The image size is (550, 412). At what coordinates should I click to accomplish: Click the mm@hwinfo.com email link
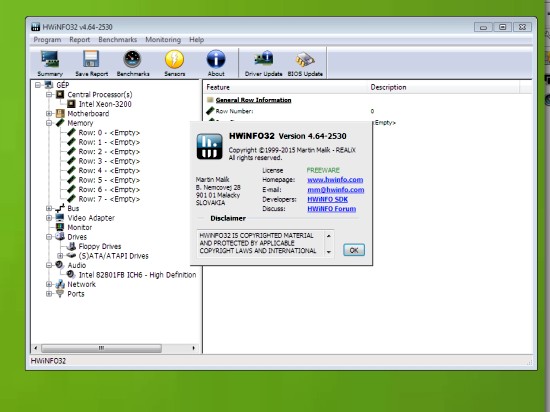point(336,190)
